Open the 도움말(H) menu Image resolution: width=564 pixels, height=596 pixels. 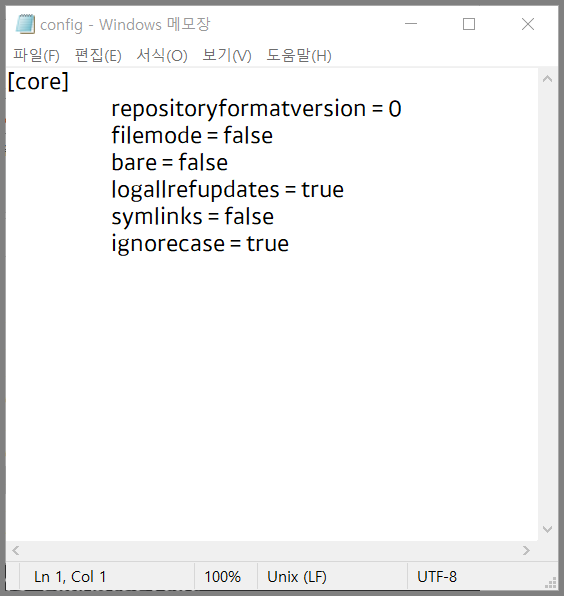tap(299, 55)
